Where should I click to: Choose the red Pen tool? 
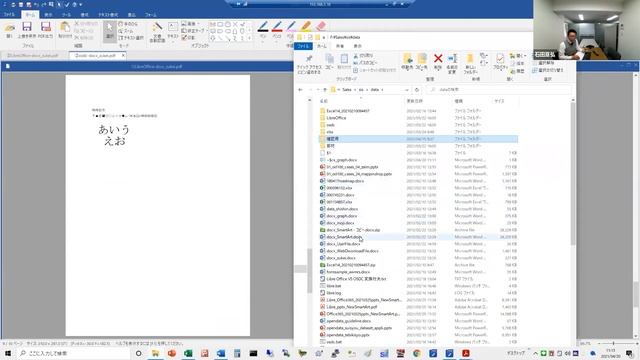coord(277,27)
